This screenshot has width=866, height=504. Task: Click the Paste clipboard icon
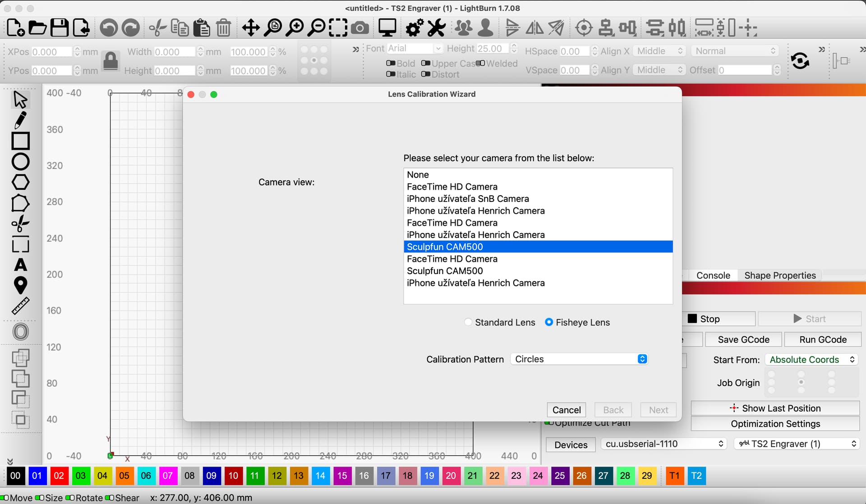coord(202,28)
